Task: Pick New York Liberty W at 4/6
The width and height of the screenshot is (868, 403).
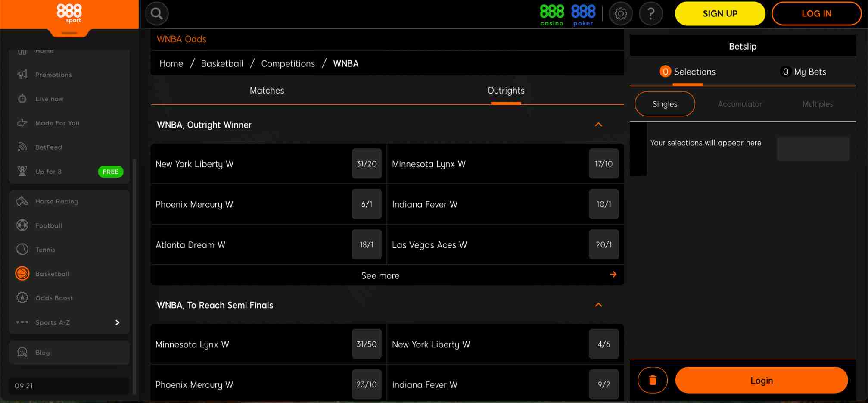Action: [x=604, y=344]
